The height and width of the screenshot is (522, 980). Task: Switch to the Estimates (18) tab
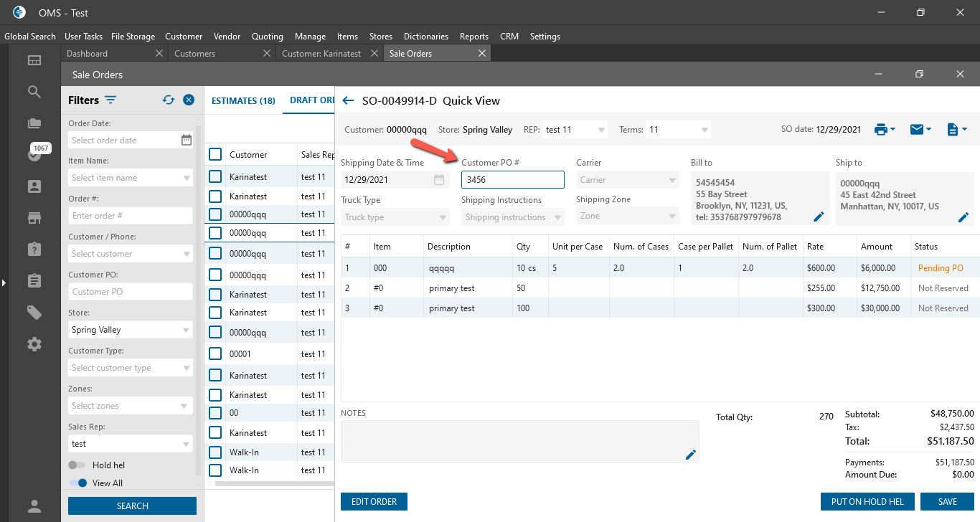pos(243,101)
